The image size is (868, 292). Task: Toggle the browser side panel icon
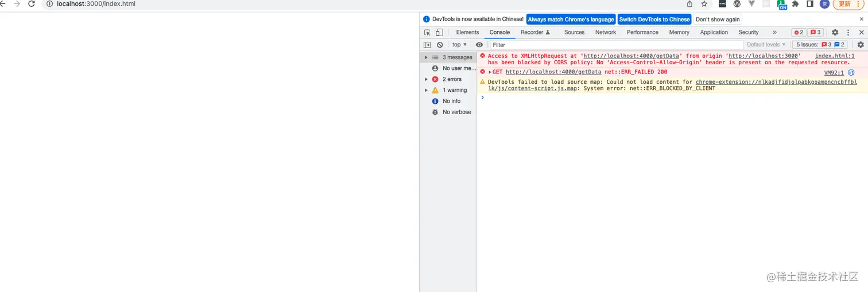[x=810, y=4]
